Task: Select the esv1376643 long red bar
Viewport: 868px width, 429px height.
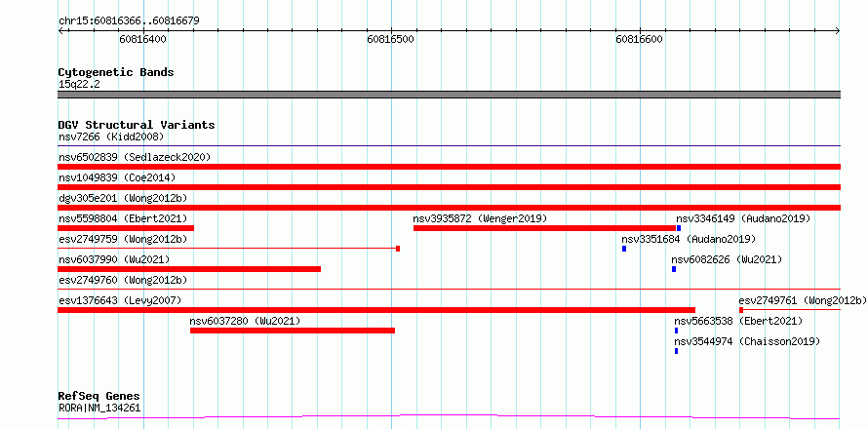Action: click(376, 310)
